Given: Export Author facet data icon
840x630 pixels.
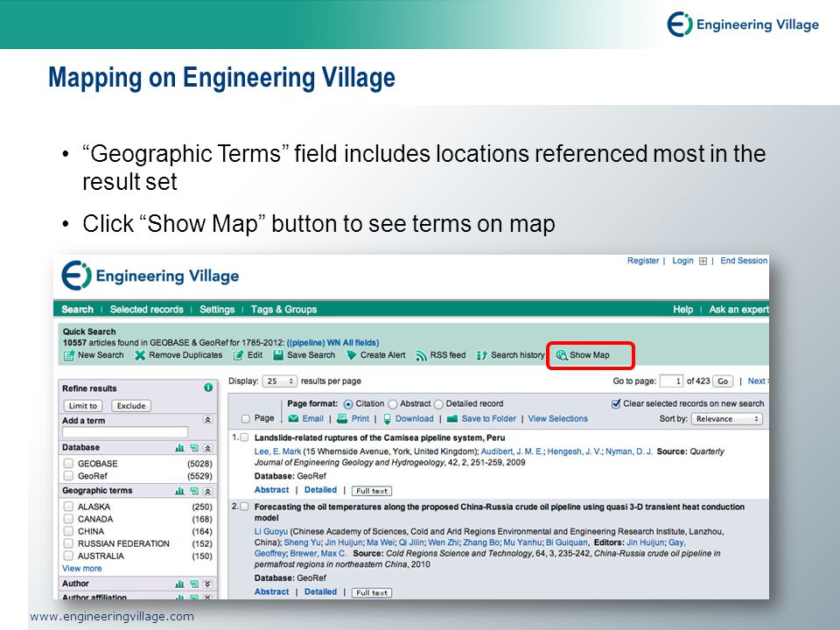Looking at the screenshot, I should [x=194, y=584].
